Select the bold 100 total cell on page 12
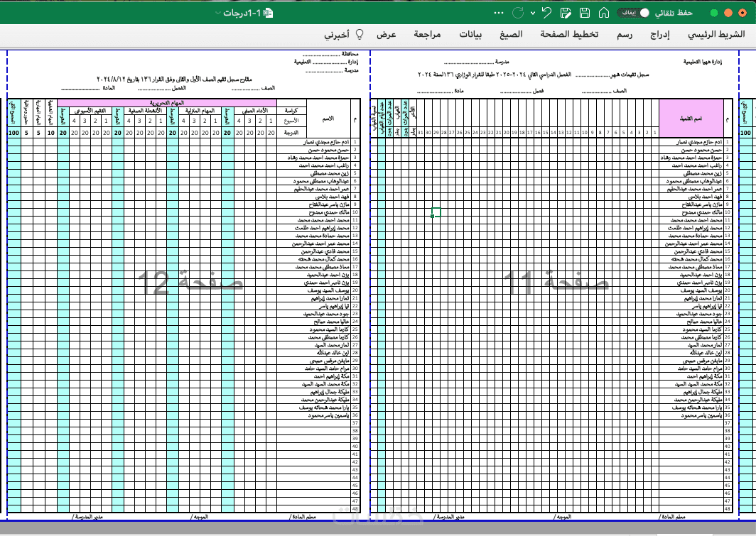 point(14,133)
